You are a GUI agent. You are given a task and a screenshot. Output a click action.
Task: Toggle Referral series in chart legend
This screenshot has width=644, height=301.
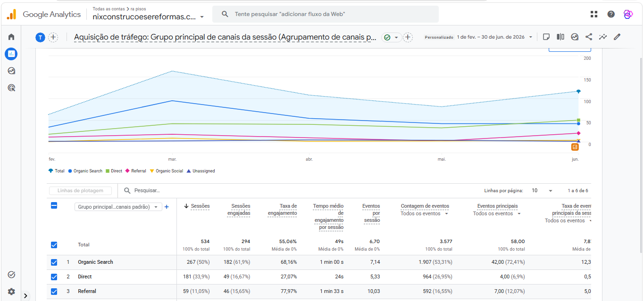click(136, 171)
